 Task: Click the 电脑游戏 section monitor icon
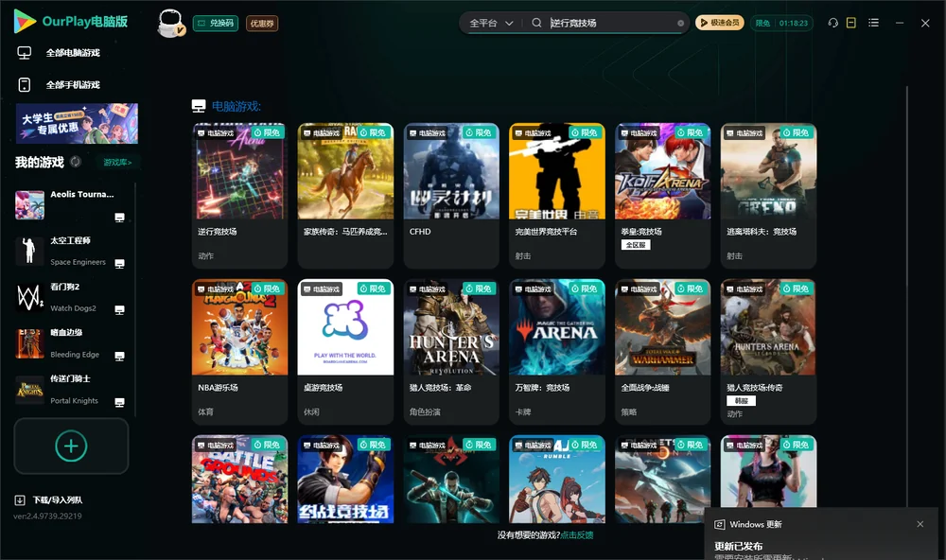pyautogui.click(x=199, y=106)
